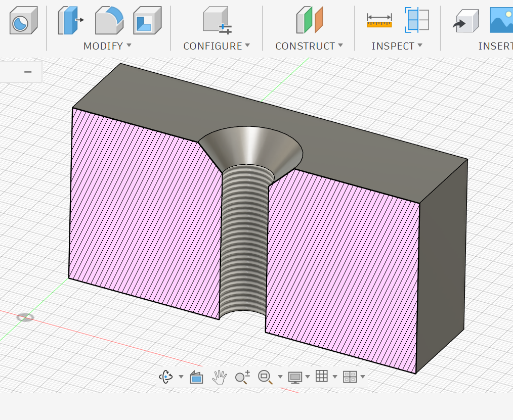
Task: Select the Hole tool icon
Action: [24, 21]
